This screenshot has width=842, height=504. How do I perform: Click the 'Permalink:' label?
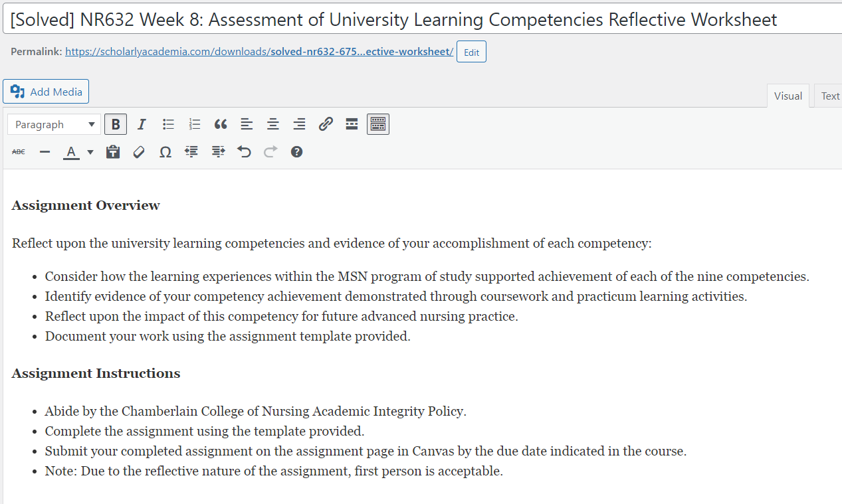pyautogui.click(x=37, y=51)
